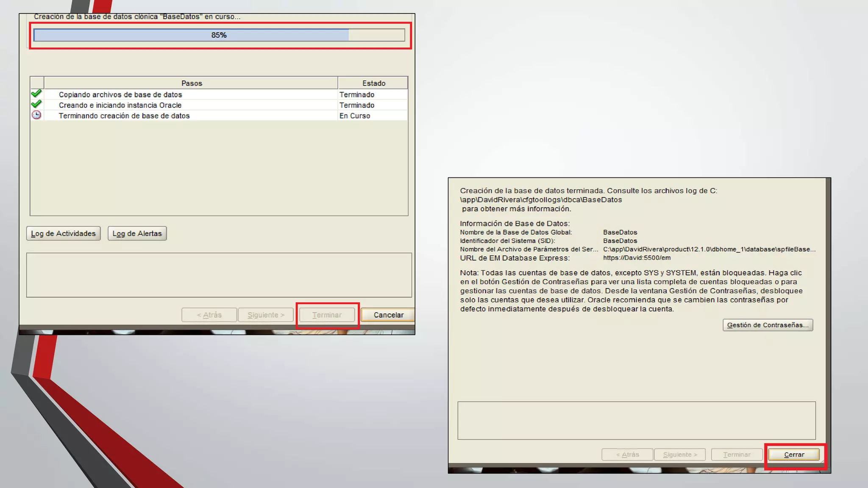Click the empty message box in the completion dialog
Viewport: 868px width, 488px height.
[636, 420]
